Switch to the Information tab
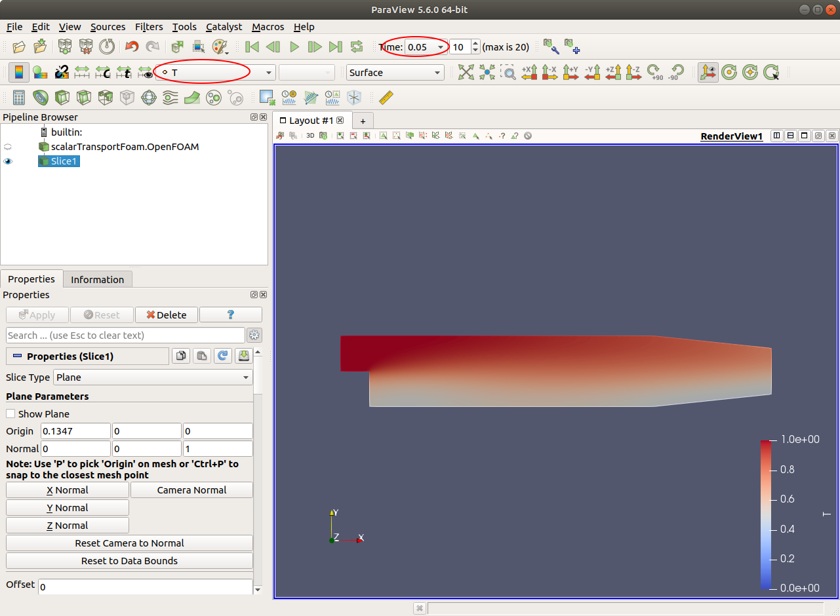 pyautogui.click(x=97, y=280)
